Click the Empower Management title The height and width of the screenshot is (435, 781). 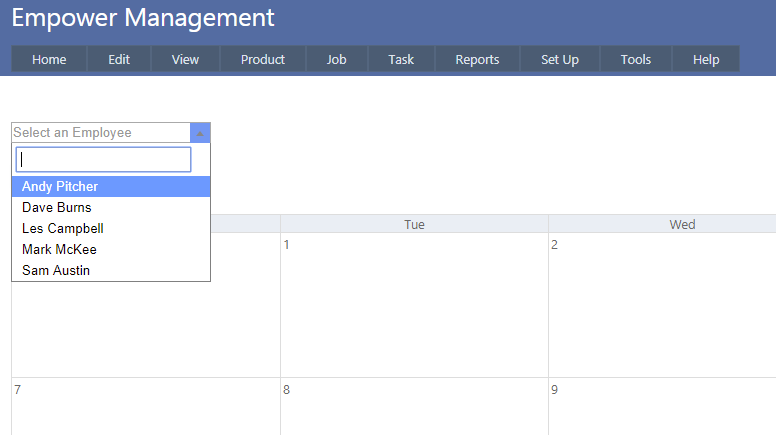coord(143,18)
